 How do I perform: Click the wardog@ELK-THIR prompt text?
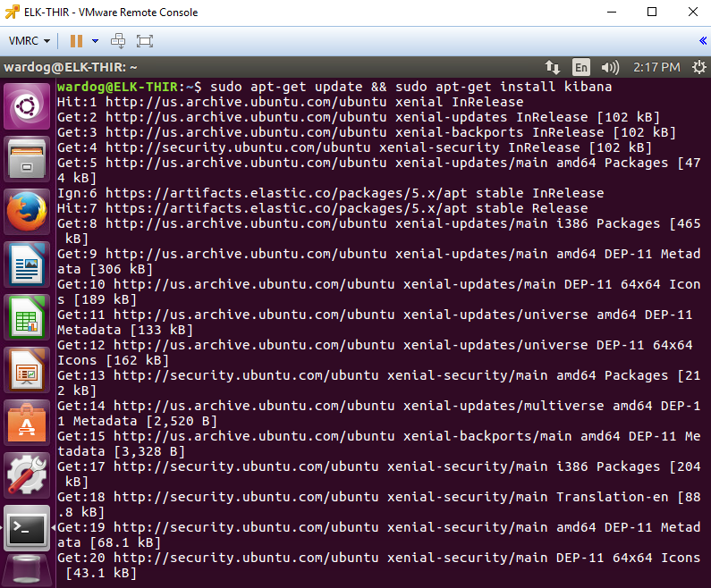point(129,87)
